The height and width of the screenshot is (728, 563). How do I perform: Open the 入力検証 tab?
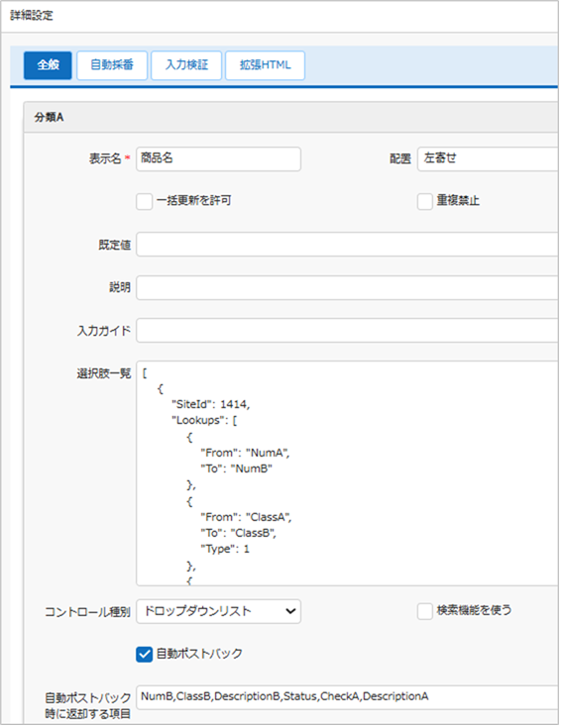(186, 65)
